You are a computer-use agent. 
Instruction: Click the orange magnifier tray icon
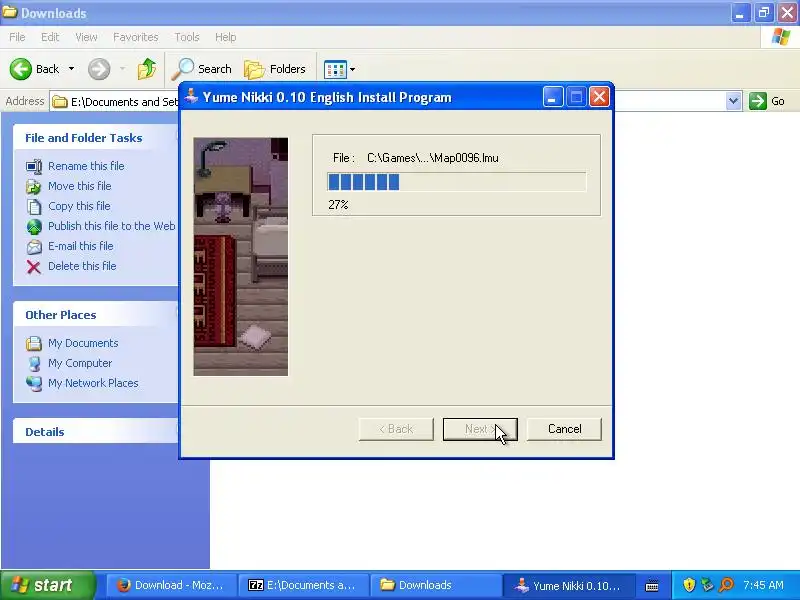(727, 585)
